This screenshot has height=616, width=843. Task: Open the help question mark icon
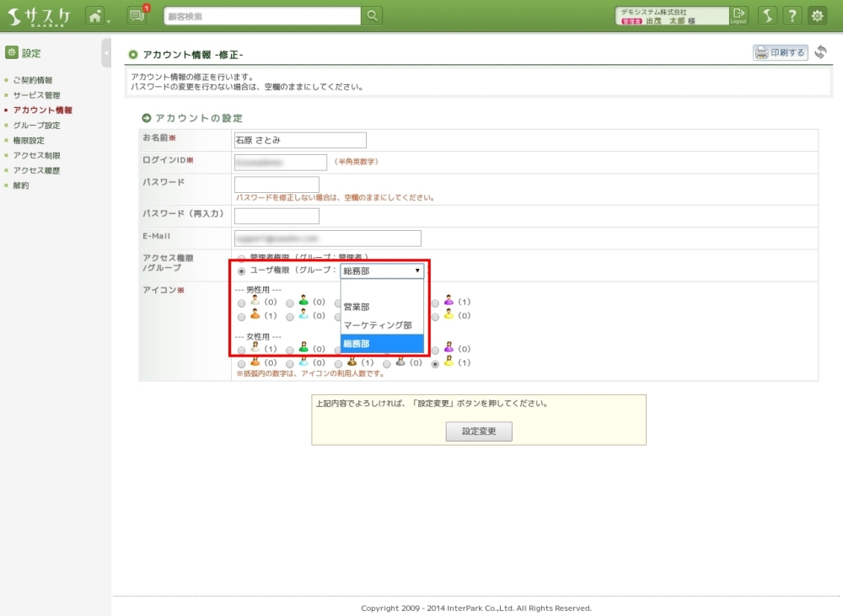click(x=792, y=16)
